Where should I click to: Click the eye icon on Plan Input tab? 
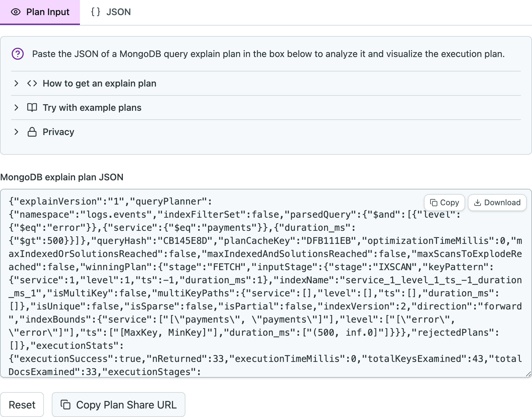(16, 12)
